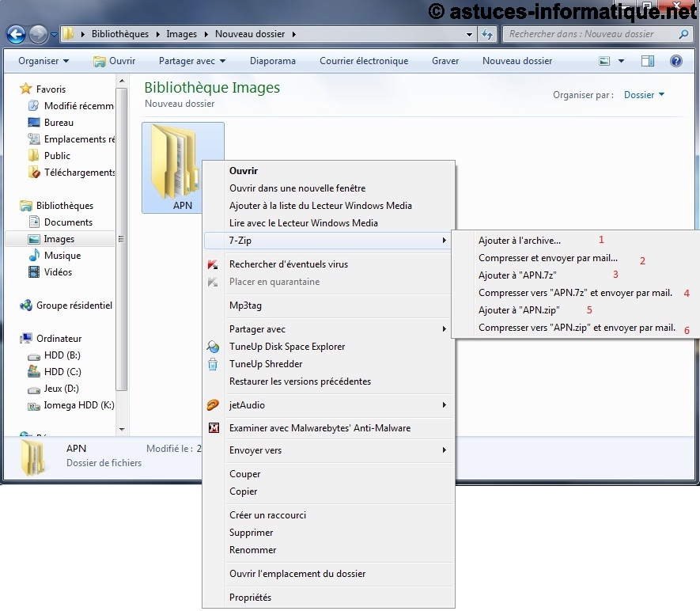Click the change view icon
The height and width of the screenshot is (611, 700).
pyautogui.click(x=604, y=61)
